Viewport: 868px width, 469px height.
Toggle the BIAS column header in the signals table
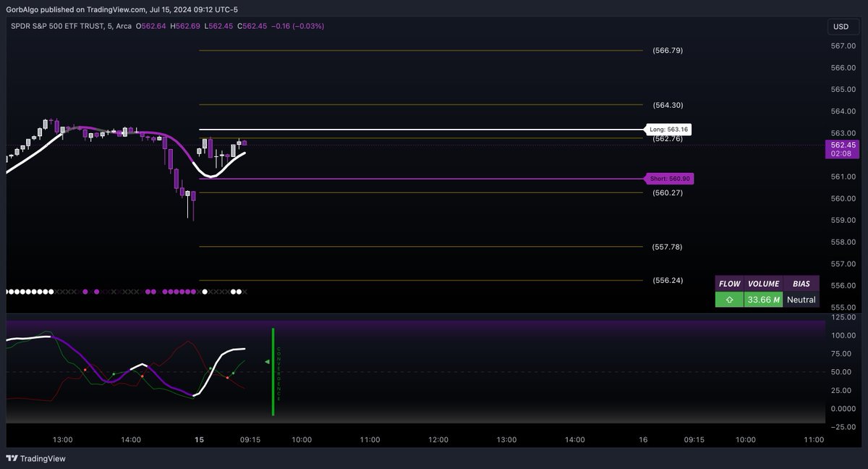point(801,284)
